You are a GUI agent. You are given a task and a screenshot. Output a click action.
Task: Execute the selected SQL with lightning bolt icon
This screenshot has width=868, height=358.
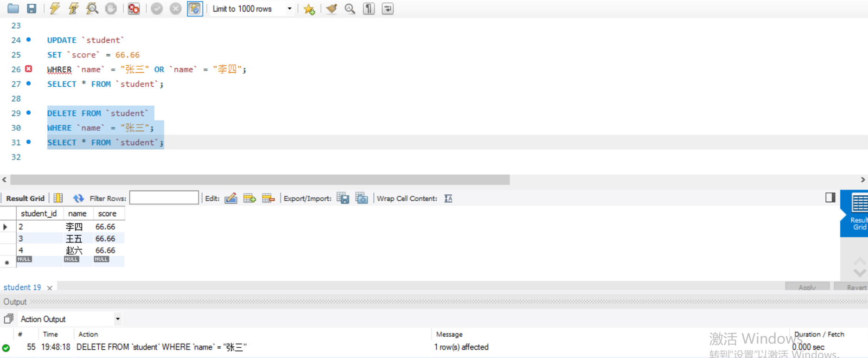pyautogui.click(x=55, y=8)
